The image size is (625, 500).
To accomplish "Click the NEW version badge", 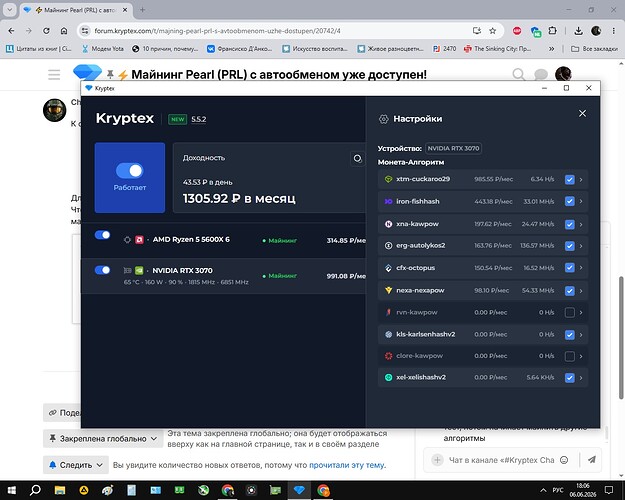I will pyautogui.click(x=177, y=119).
